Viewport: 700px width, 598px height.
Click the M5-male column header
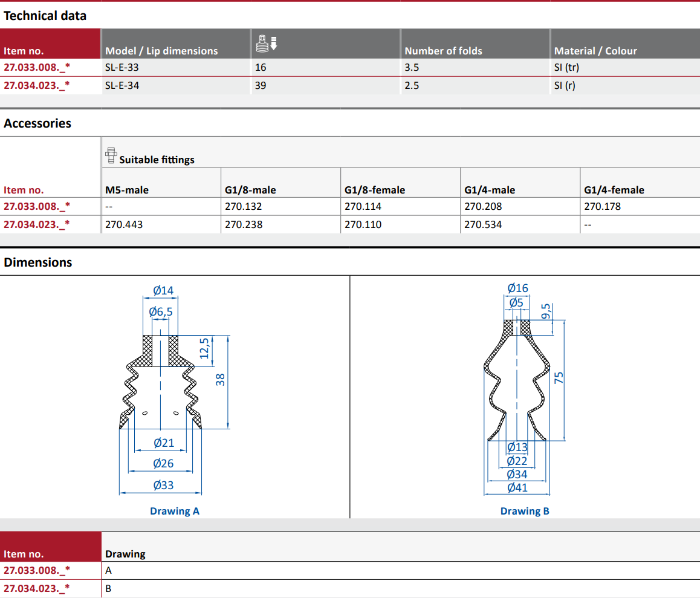127,190
